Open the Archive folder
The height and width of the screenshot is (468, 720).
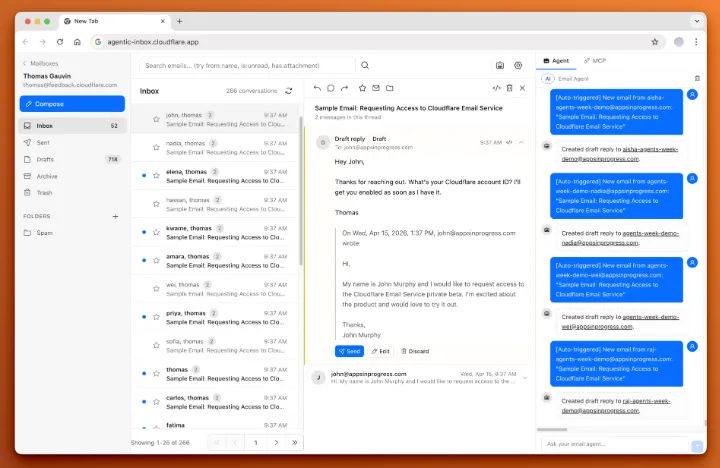point(72,176)
